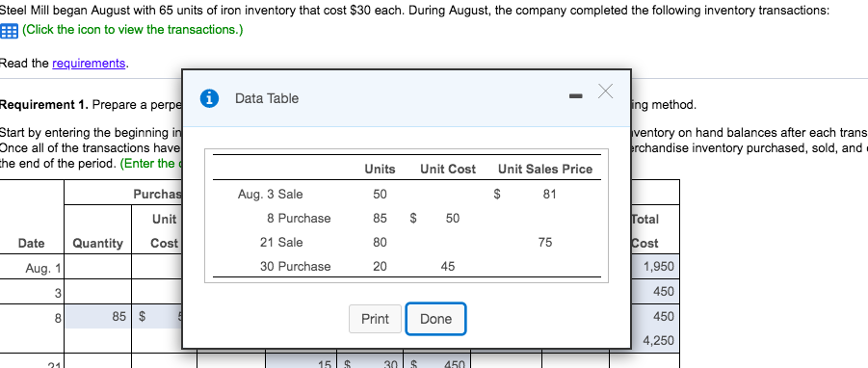Image resolution: width=868 pixels, height=368 pixels.
Task: Close the Data Table dialog with X
Action: click(x=605, y=92)
